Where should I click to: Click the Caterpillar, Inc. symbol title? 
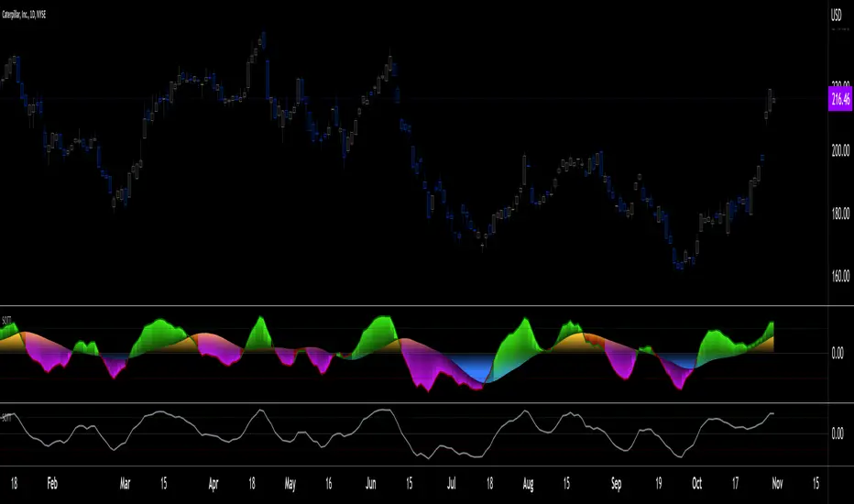24,15
